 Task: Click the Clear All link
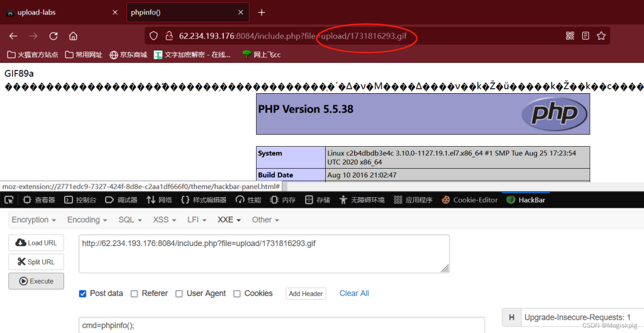tap(354, 293)
